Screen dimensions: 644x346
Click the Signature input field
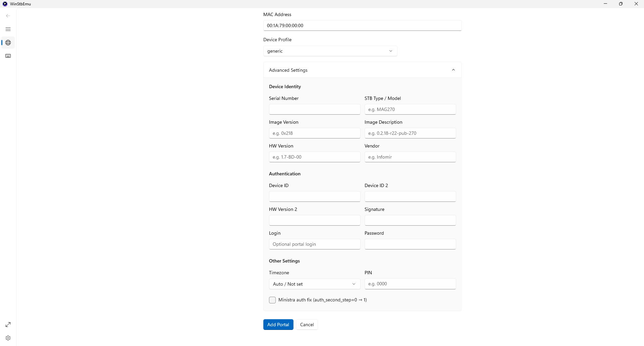click(x=410, y=220)
